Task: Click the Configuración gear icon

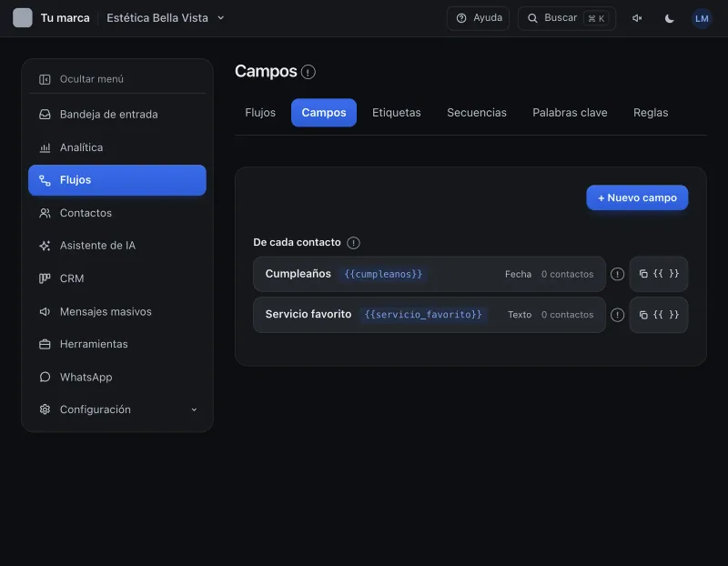Action: pos(45,409)
